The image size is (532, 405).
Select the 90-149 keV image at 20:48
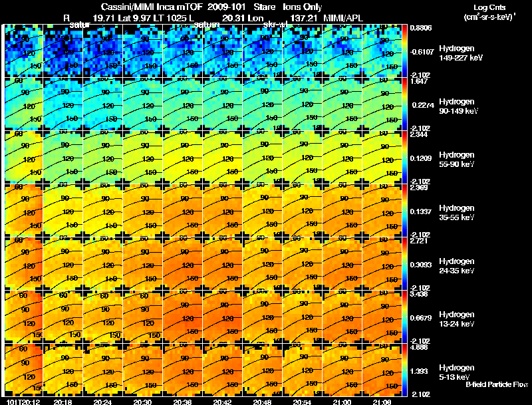point(262,104)
